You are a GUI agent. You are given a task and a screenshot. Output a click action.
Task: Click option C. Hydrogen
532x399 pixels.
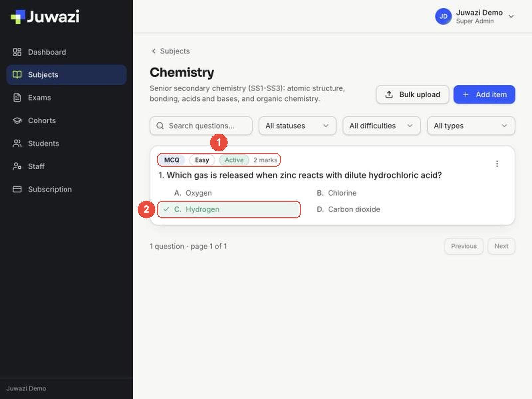[229, 209]
